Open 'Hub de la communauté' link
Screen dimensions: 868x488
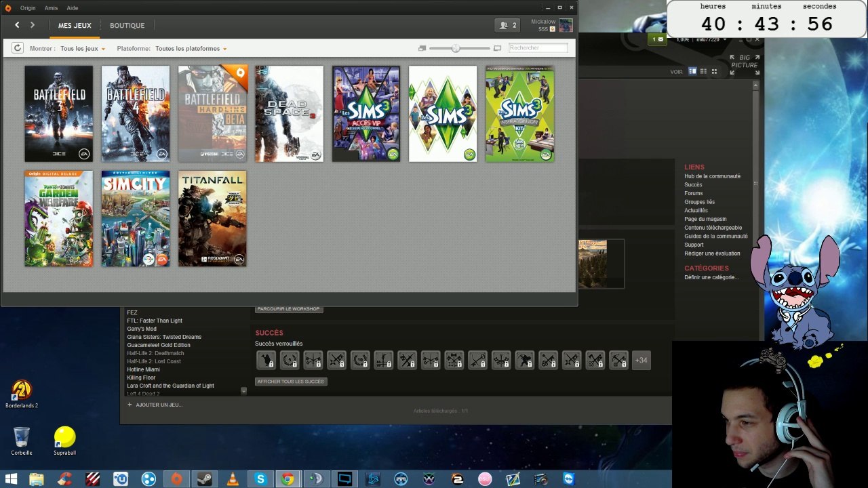[712, 176]
